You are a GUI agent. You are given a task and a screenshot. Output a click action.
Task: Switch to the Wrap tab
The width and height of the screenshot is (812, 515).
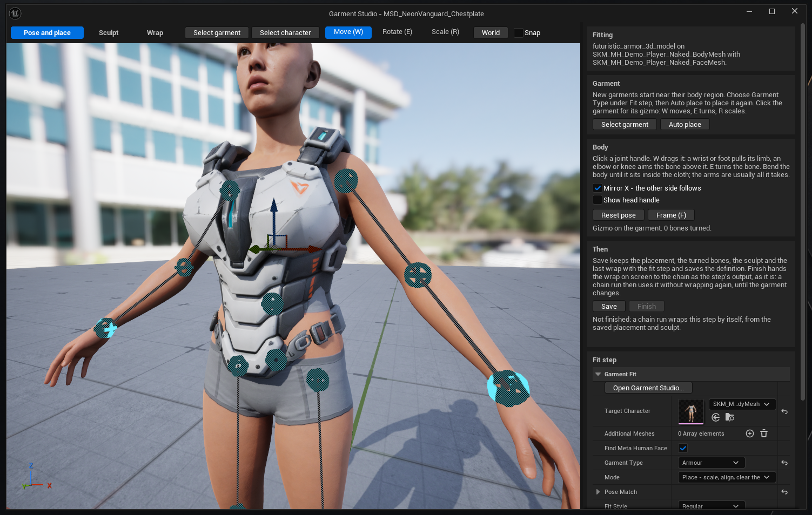[x=155, y=33]
